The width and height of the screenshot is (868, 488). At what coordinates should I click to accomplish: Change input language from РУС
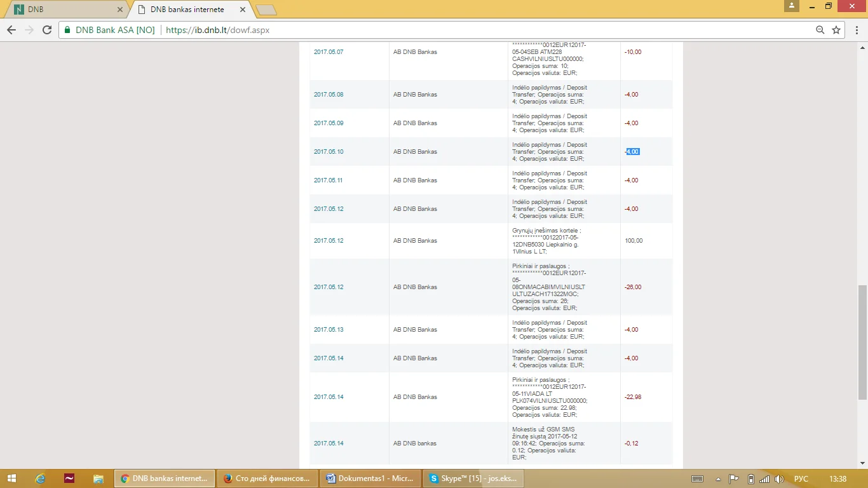point(801,478)
